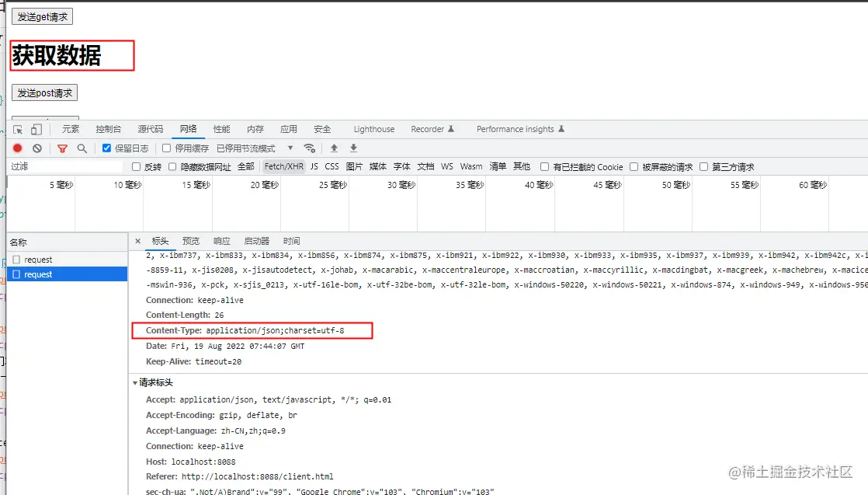
Task: Filter requests by 图片
Action: [x=354, y=167]
